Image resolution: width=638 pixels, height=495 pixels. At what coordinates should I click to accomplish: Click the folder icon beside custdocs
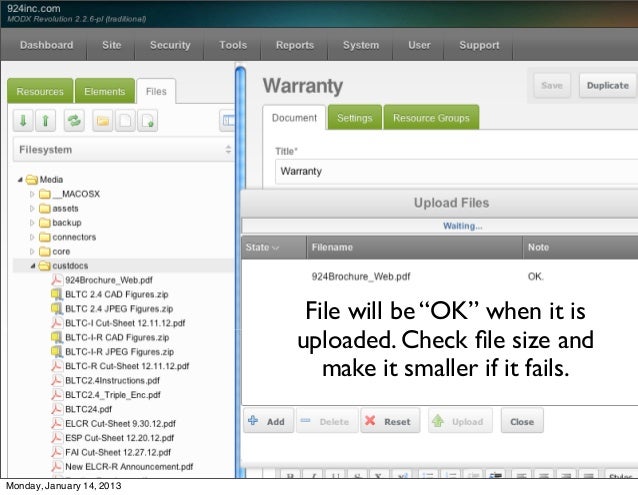click(44, 266)
